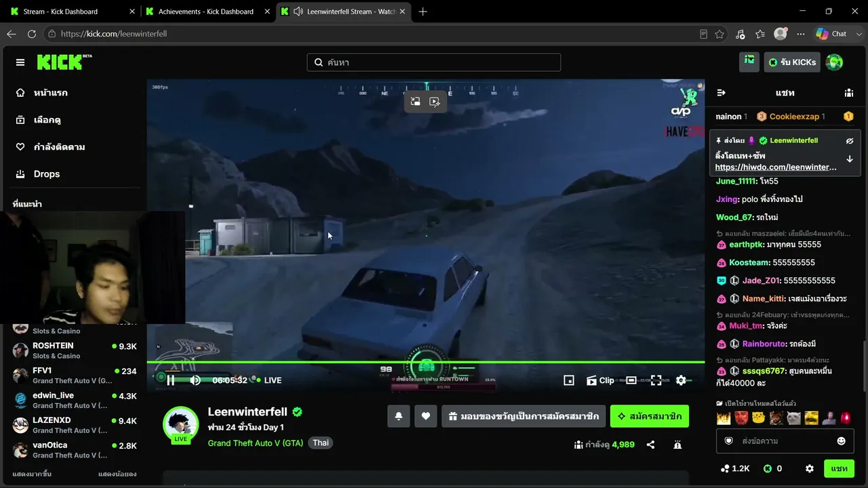Open LAZENXD recommended channel

pos(74,425)
